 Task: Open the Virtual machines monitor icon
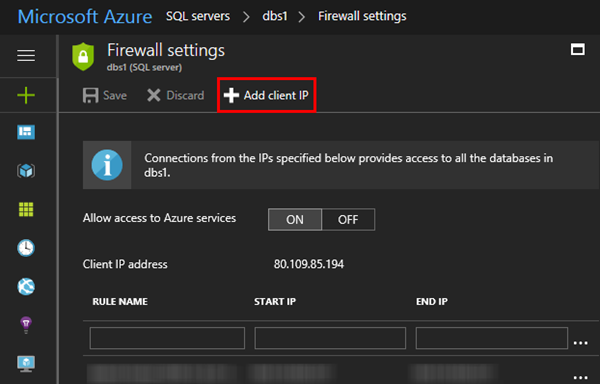tap(26, 364)
